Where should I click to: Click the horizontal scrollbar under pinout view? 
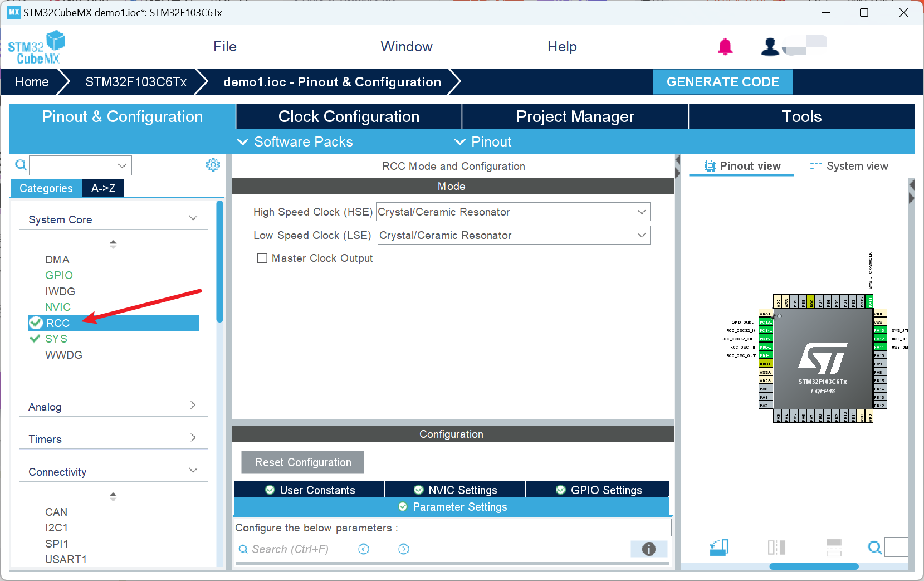coord(814,567)
